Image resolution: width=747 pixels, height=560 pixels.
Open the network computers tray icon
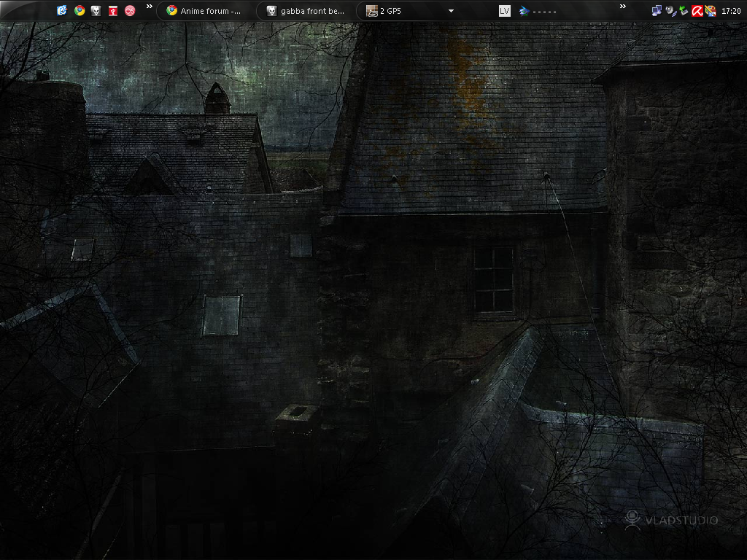coord(657,11)
